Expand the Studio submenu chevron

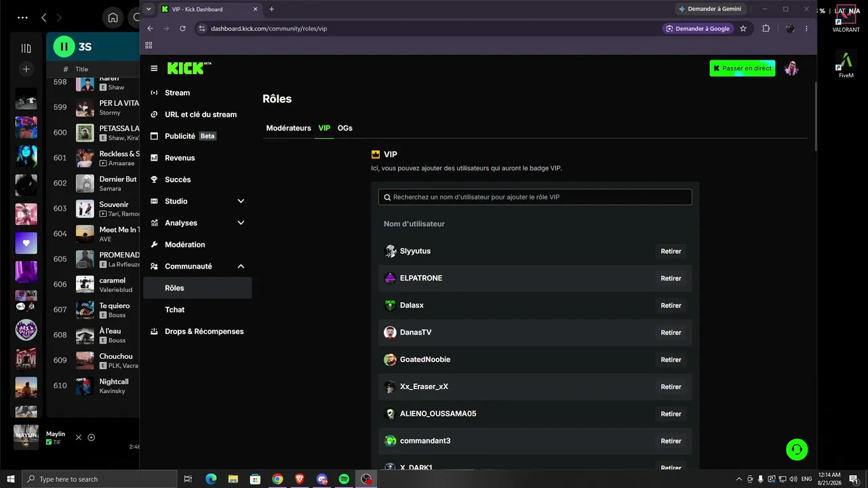click(241, 201)
